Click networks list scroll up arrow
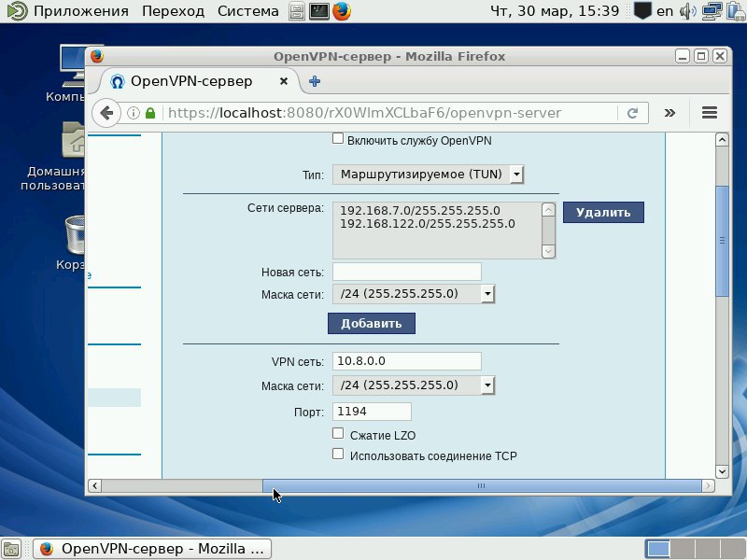Screen dimensions: 747x560 click(548, 210)
